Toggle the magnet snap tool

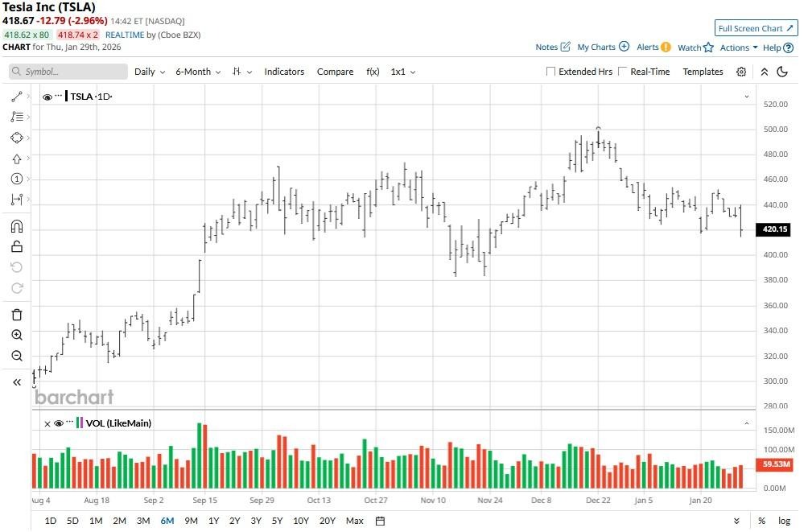[16, 226]
